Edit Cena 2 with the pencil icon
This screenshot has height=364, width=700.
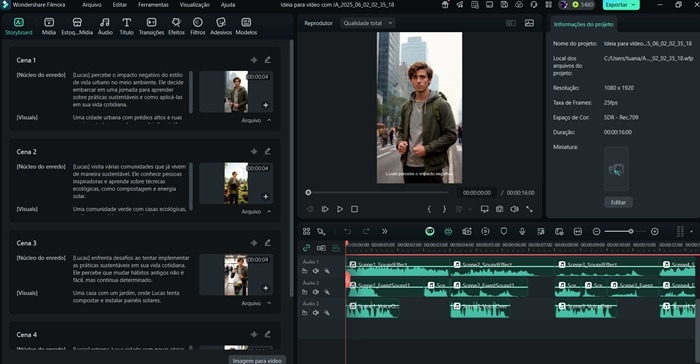click(x=267, y=151)
